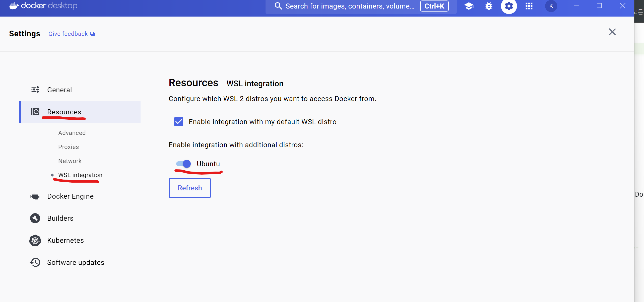The width and height of the screenshot is (644, 302).
Task: Click the Docker Engine icon in sidebar
Action: [x=35, y=196]
